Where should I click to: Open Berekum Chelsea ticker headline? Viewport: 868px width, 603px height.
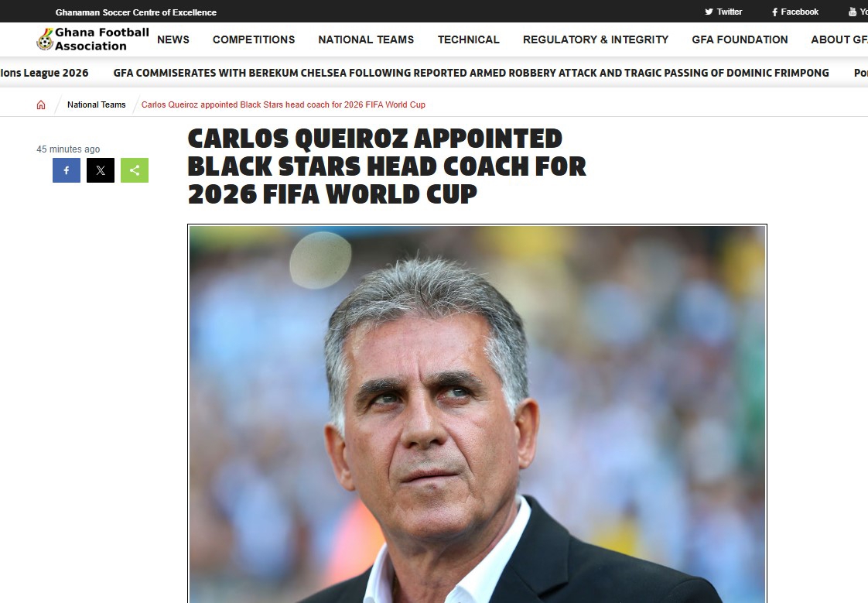471,73
